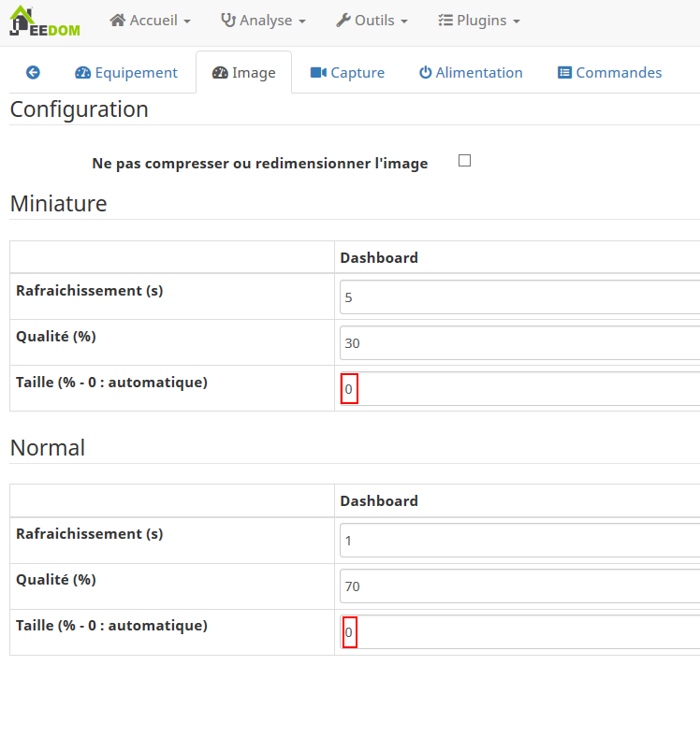Expand the Analyse dropdown caret
The image size is (700, 738).
point(301,22)
